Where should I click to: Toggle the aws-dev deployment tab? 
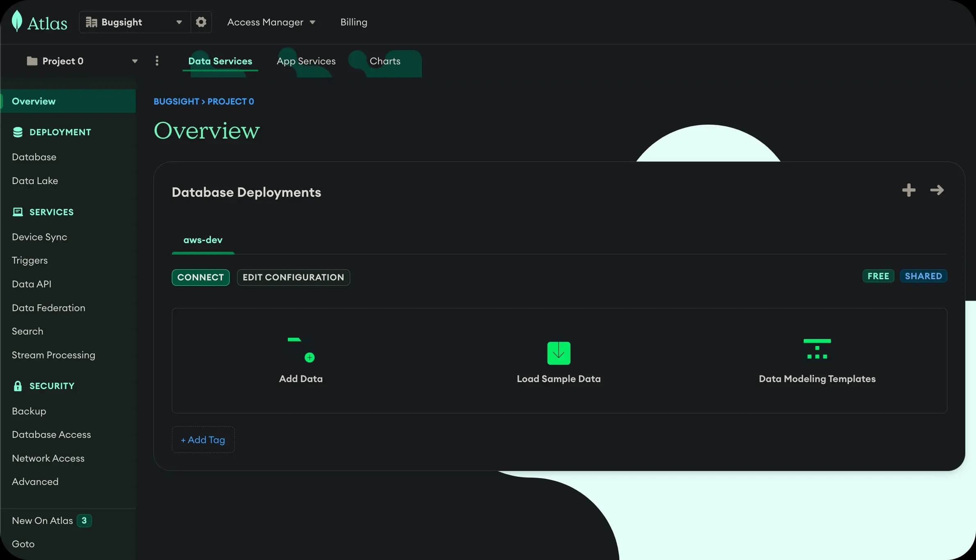pos(203,239)
